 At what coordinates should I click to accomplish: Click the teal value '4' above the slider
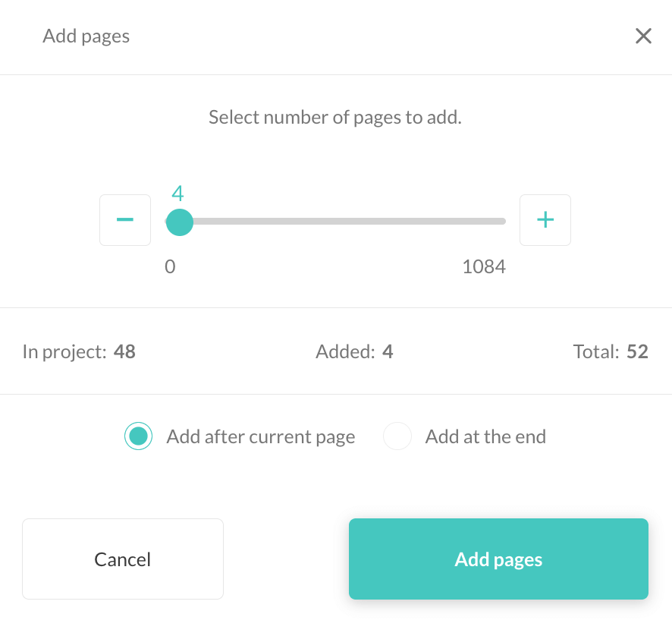(176, 194)
